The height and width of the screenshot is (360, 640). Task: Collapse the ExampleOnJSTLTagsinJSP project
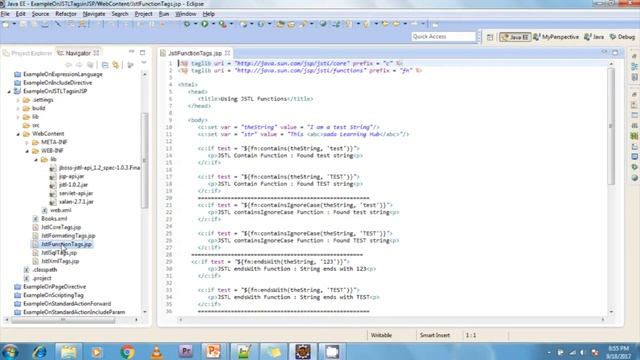tap(9, 91)
